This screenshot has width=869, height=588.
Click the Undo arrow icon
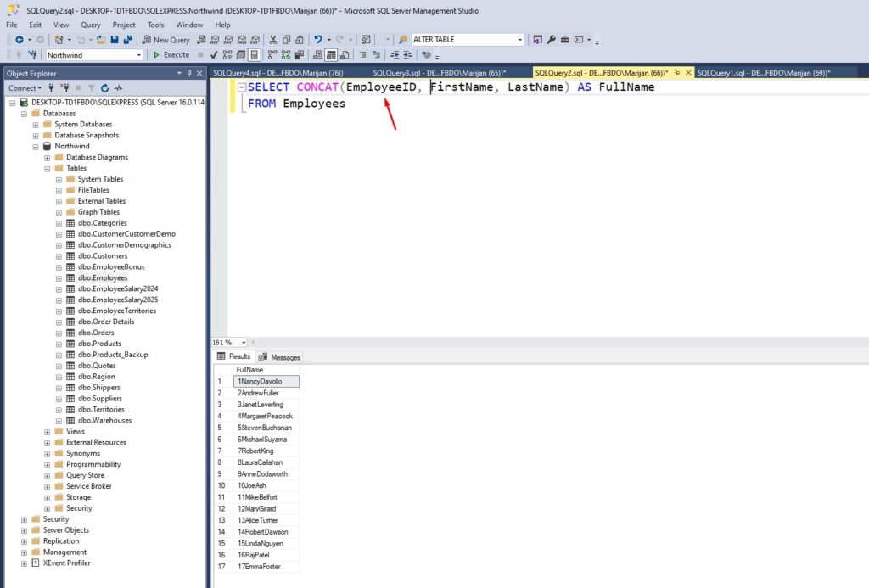(318, 40)
